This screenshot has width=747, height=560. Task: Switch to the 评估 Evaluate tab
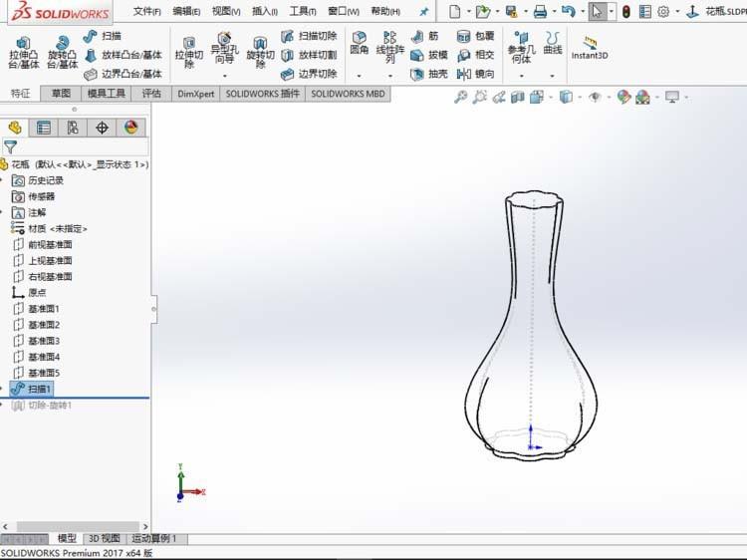click(x=151, y=94)
